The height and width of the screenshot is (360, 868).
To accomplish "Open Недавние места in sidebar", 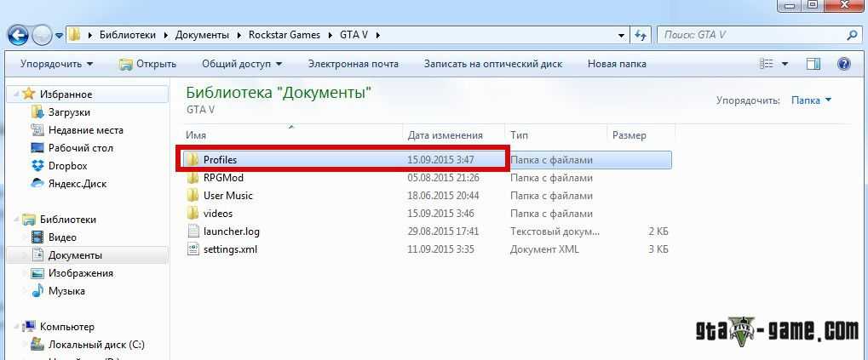I will 85,130.
